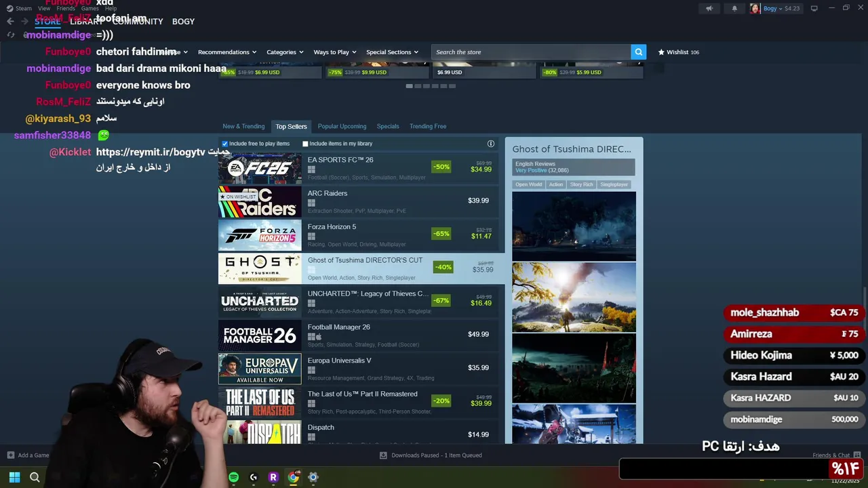Click the Windows platform icon under The Last of Us Part II
The image size is (868, 488).
311,403
